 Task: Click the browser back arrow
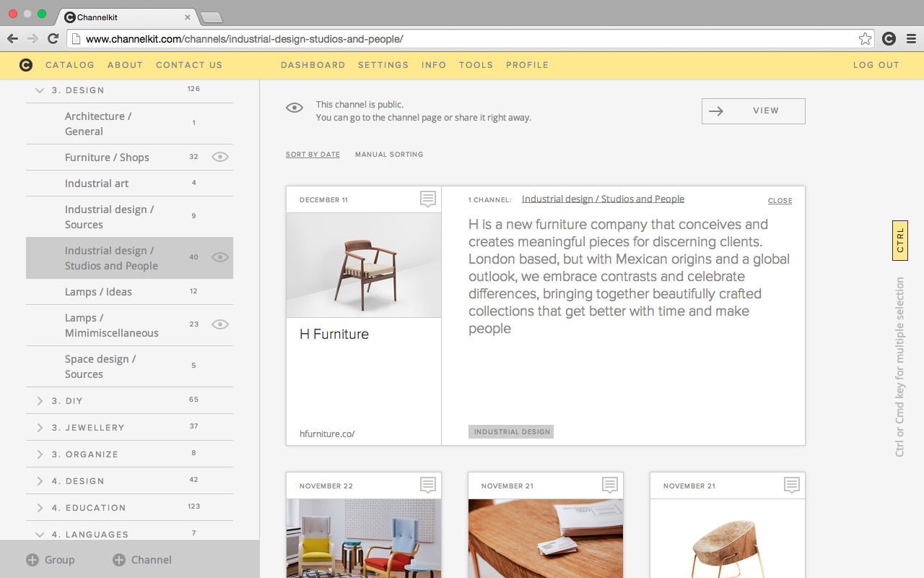pyautogui.click(x=12, y=39)
